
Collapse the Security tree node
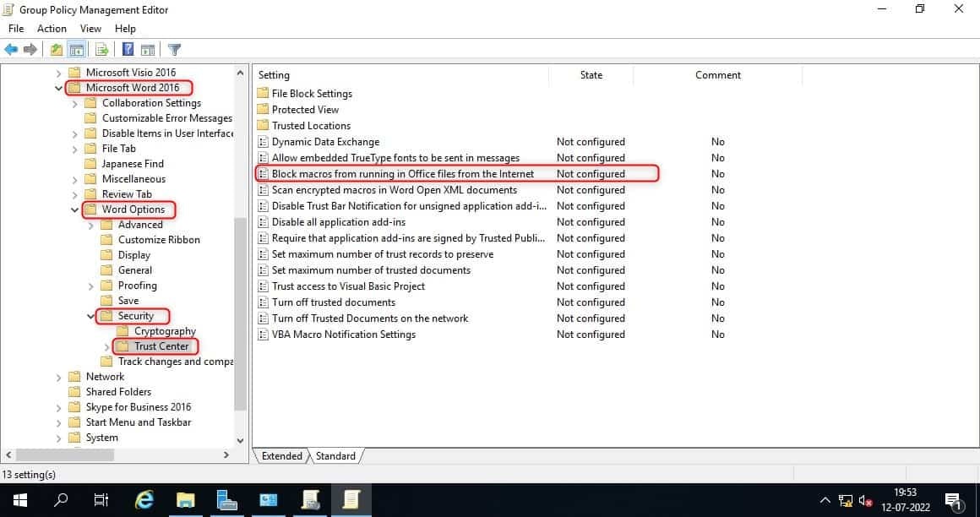pyautogui.click(x=91, y=316)
